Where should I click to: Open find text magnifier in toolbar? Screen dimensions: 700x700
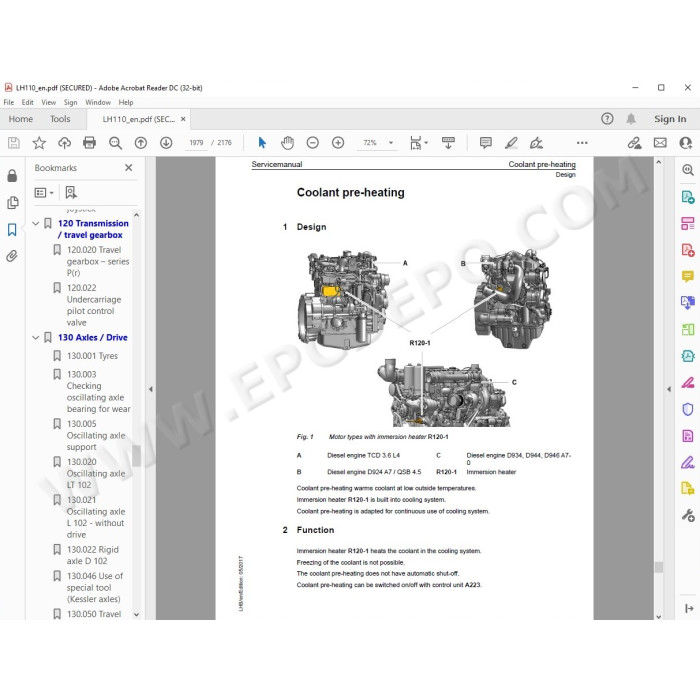click(x=116, y=143)
